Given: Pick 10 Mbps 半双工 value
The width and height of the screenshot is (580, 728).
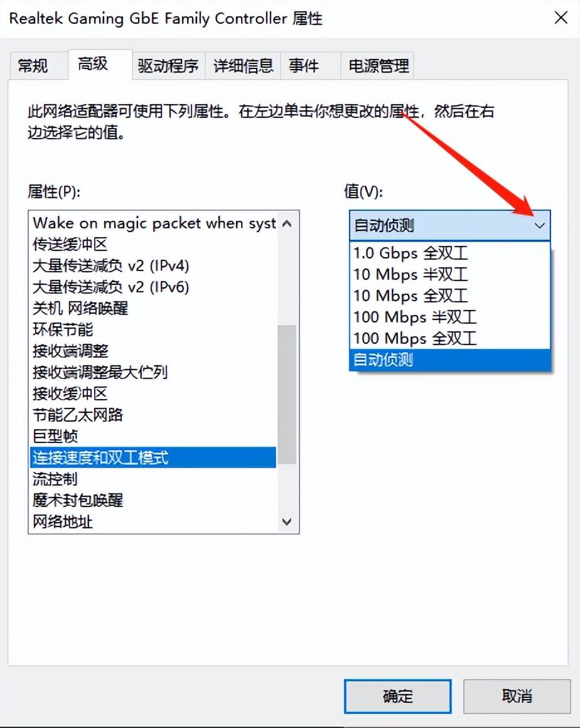Looking at the screenshot, I should coord(449,274).
